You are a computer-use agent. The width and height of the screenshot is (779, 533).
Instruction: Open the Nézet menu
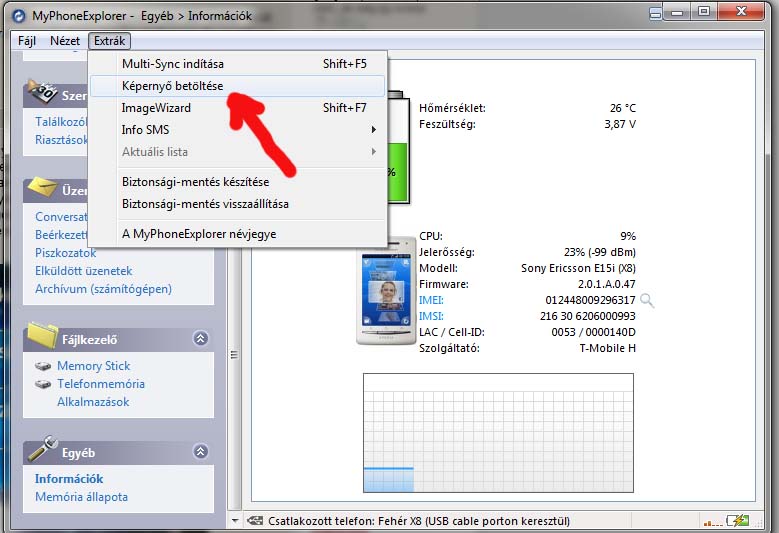pos(65,41)
